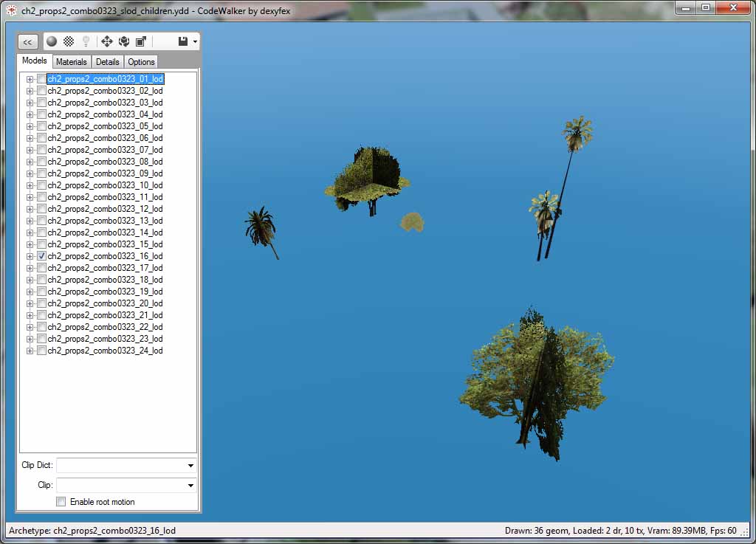Select ch2_props2_combo0323_11_lod in tree
This screenshot has height=544, width=756.
105,197
